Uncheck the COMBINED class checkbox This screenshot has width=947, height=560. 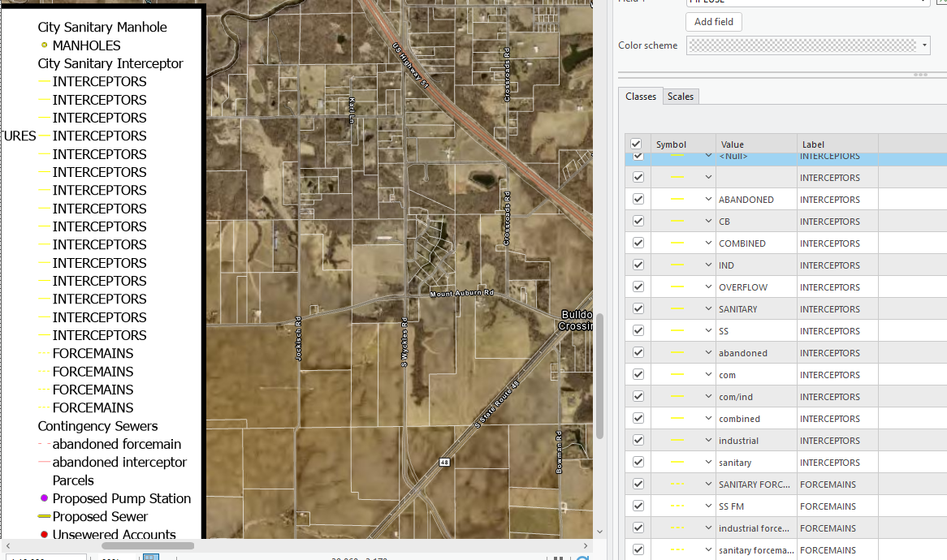point(638,243)
